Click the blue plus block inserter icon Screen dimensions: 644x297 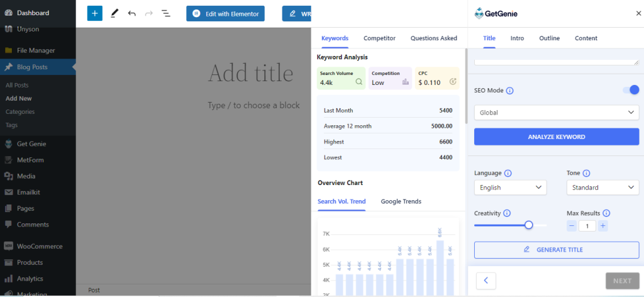pos(95,13)
